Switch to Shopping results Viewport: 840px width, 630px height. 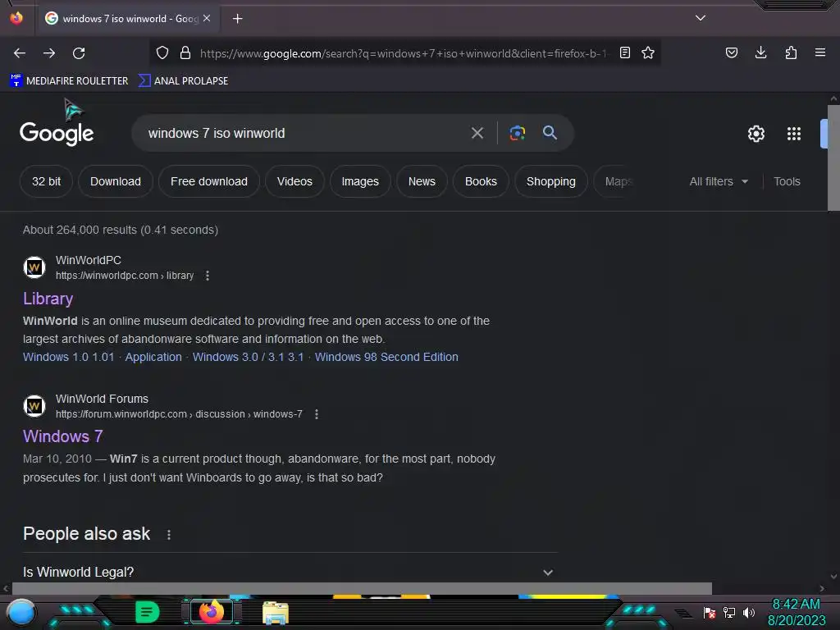coord(550,181)
